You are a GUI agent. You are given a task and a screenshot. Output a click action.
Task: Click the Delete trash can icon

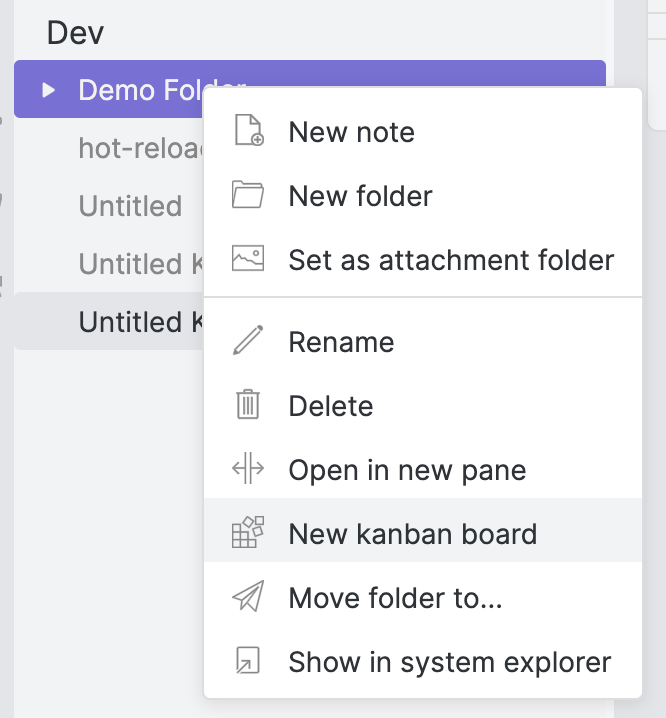(x=247, y=406)
